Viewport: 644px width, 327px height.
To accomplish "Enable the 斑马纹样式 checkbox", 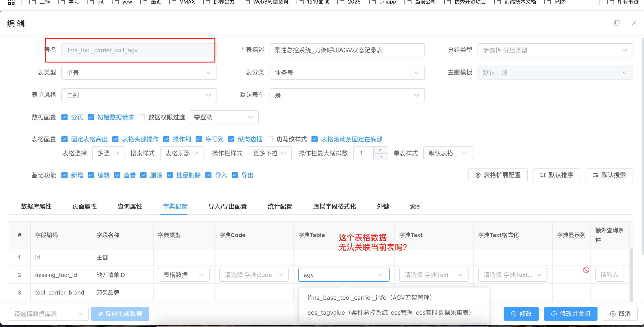I will (x=270, y=139).
